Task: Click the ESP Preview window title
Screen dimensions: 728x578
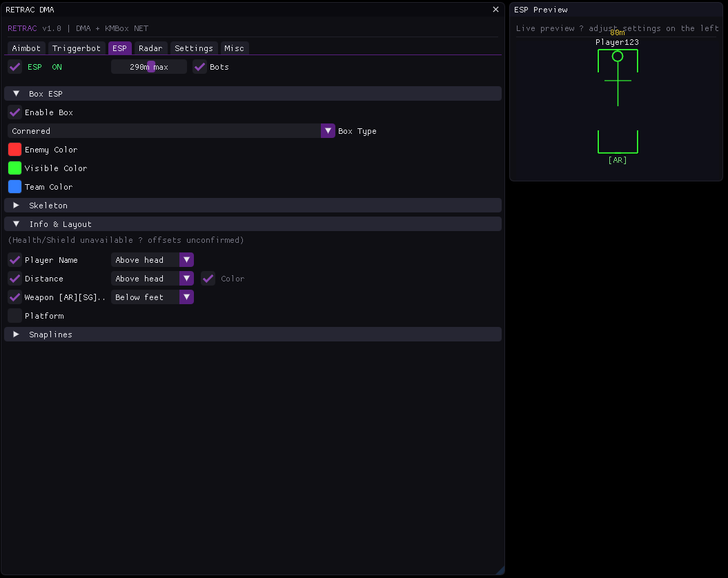Action: point(541,10)
